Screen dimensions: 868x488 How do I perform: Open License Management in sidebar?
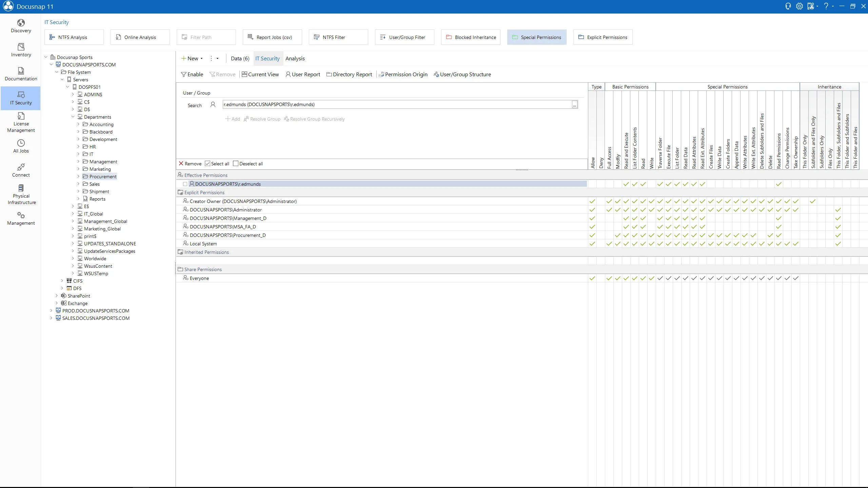click(21, 122)
